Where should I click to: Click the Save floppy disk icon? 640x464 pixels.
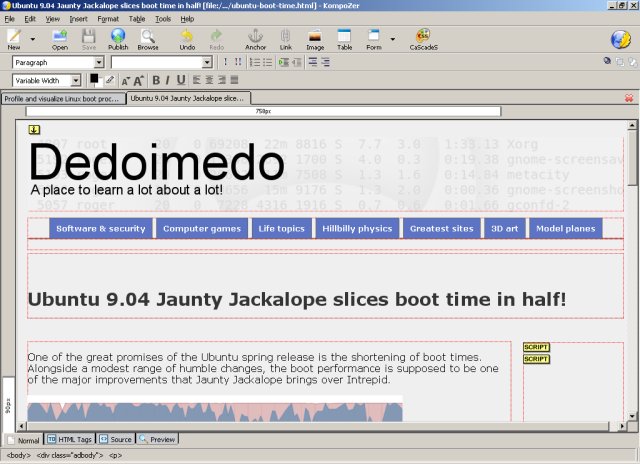click(x=89, y=39)
